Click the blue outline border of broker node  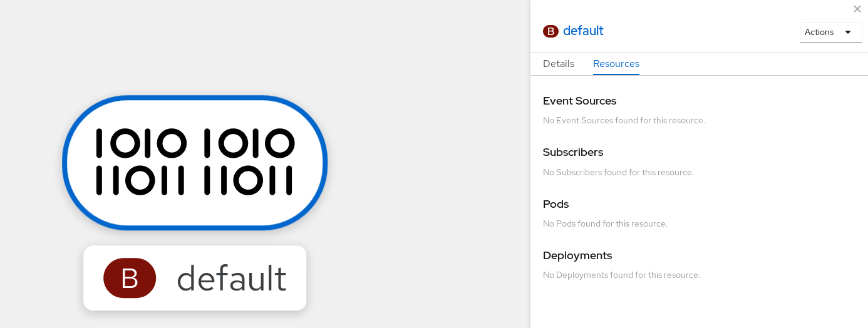195,98
